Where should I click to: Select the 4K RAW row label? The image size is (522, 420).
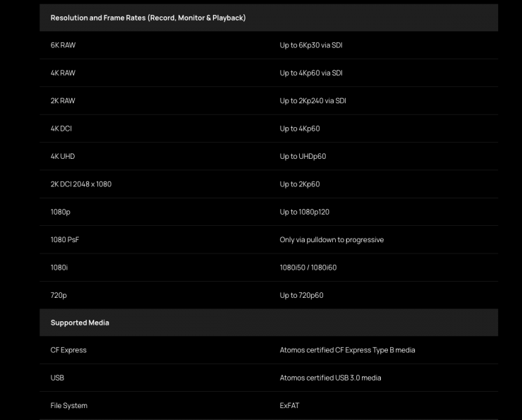pyautogui.click(x=63, y=73)
